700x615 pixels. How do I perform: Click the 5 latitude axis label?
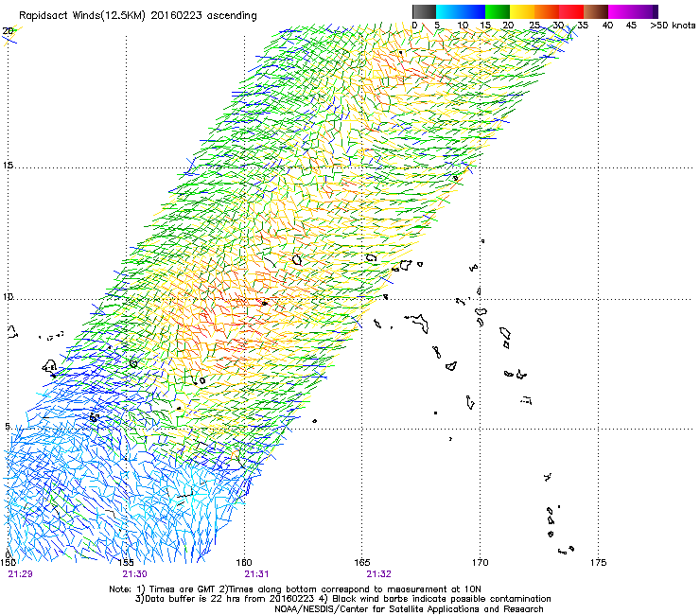pyautogui.click(x=8, y=427)
